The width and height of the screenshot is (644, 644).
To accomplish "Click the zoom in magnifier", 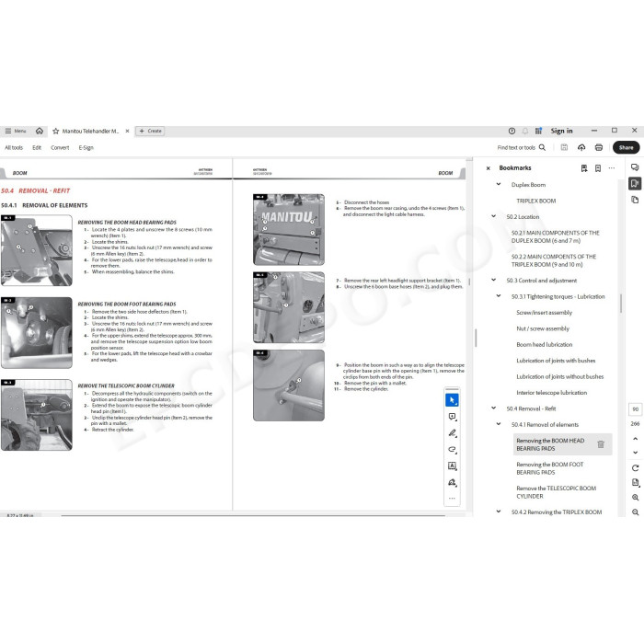I will click(636, 498).
